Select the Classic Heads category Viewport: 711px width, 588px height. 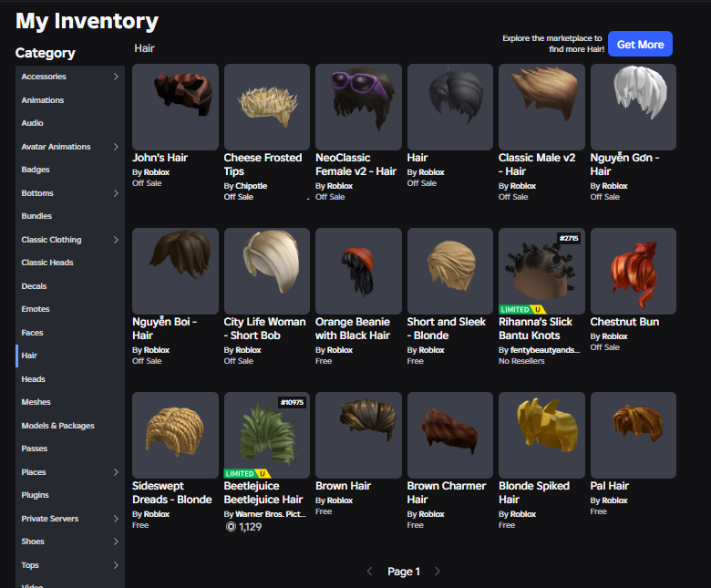pos(70,263)
